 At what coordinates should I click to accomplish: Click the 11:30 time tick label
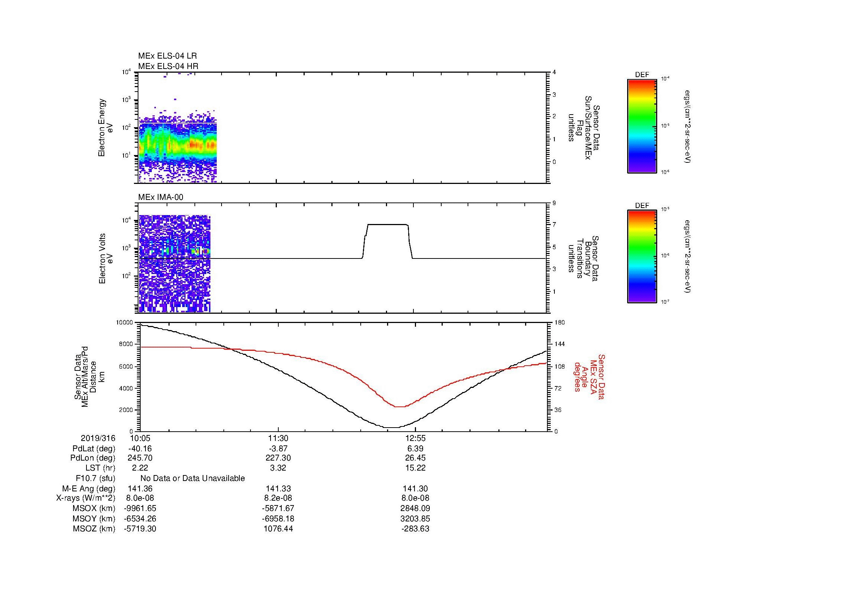coord(278,438)
